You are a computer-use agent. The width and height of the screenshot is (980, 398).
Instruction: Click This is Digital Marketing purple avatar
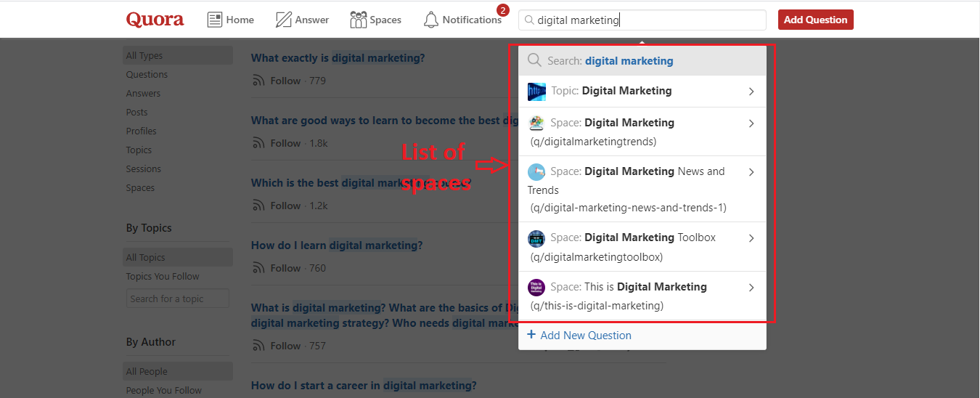point(536,288)
